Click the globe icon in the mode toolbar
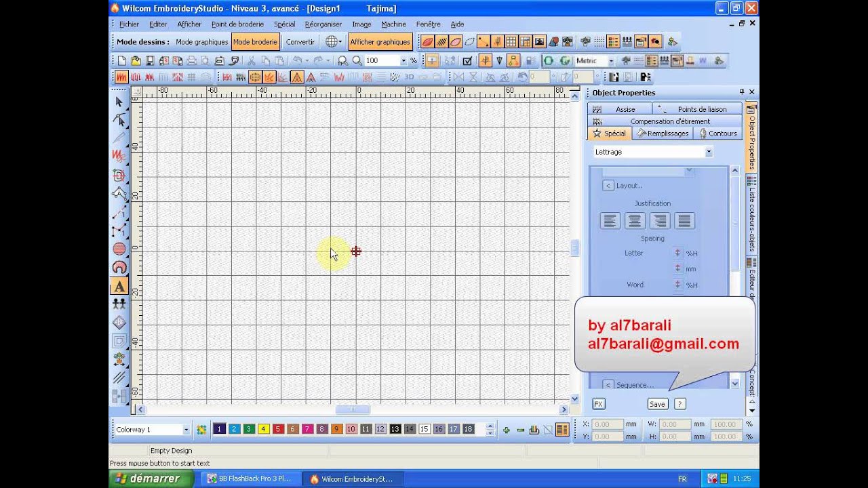 [332, 42]
